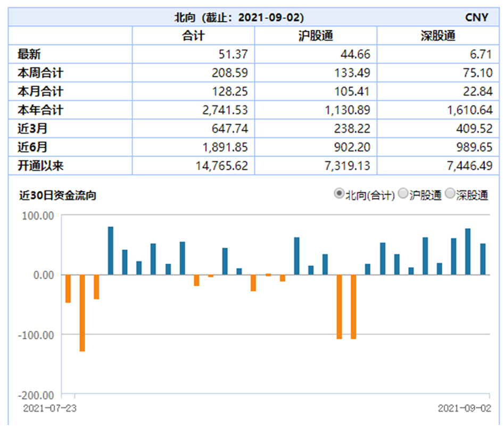Click the CNY currency label

(476, 17)
